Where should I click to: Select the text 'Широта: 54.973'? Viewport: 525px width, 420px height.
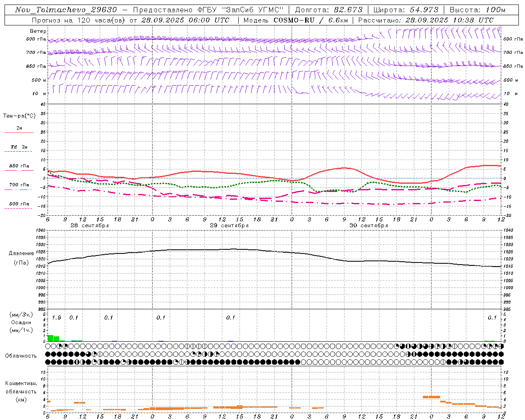pos(406,10)
